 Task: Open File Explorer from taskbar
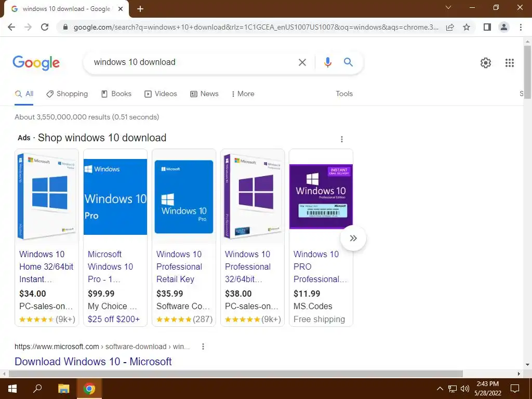(63, 389)
